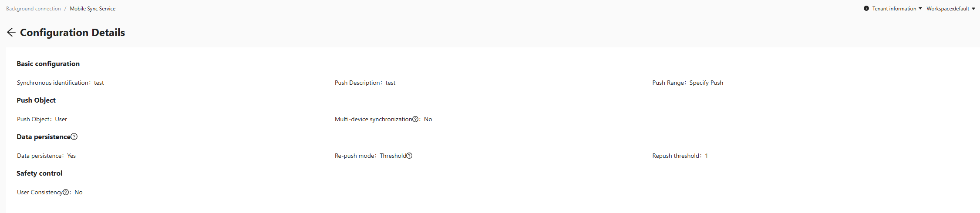Click the Push Object section heading
This screenshot has height=213, width=980.
coord(36,100)
